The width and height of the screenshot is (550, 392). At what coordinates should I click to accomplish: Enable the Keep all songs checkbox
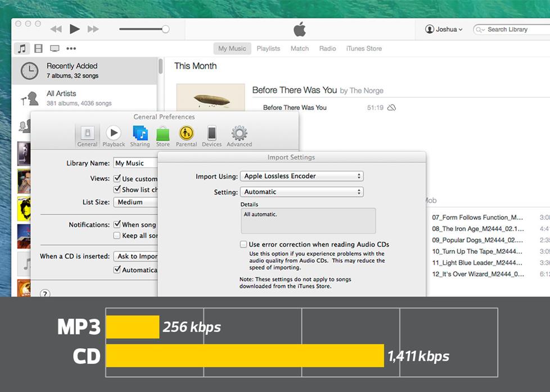[x=117, y=236]
